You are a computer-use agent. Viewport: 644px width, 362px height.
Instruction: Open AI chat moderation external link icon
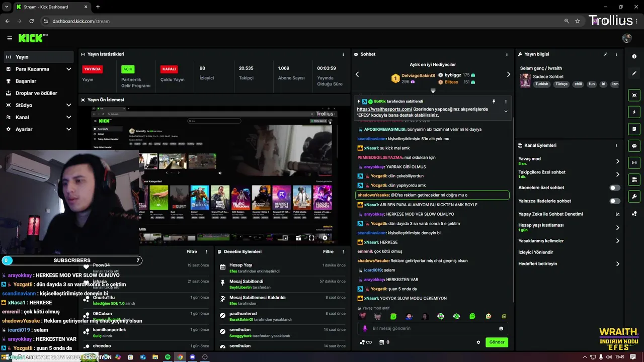click(x=618, y=214)
